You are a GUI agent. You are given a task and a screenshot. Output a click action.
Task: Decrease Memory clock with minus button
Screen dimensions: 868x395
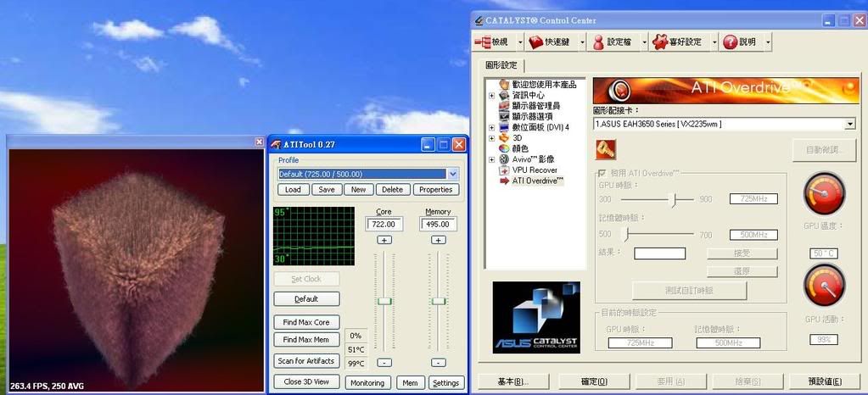click(439, 363)
